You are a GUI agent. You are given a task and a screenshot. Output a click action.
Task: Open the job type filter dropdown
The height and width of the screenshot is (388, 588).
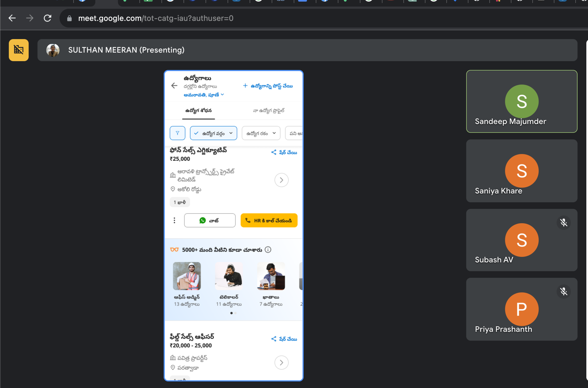pyautogui.click(x=261, y=133)
